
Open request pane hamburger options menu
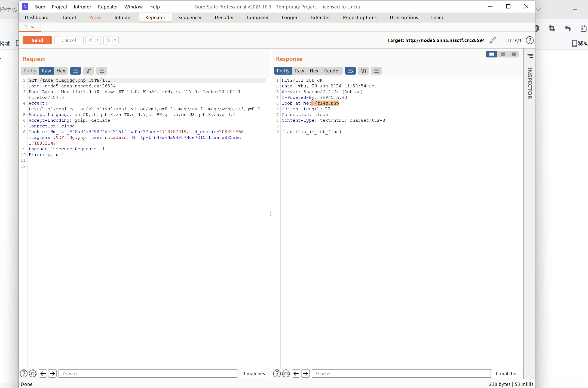102,71
